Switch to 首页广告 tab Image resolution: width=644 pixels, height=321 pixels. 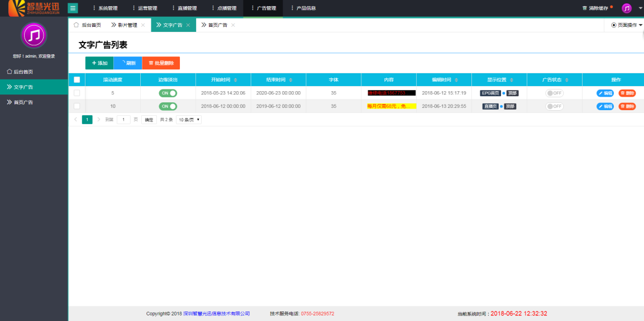(214, 25)
